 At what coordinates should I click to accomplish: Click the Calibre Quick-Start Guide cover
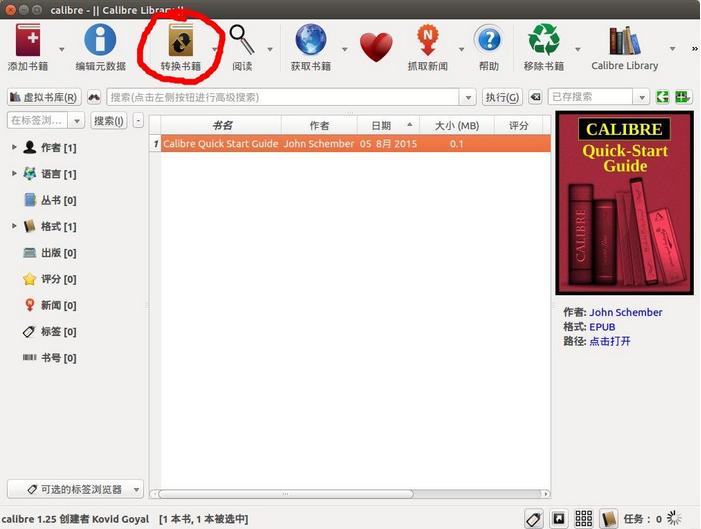pyautogui.click(x=625, y=203)
